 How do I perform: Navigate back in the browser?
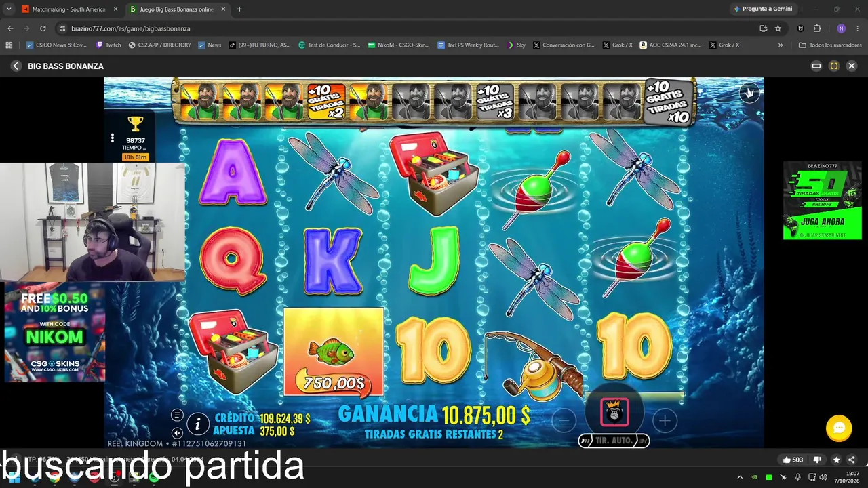[x=10, y=28]
